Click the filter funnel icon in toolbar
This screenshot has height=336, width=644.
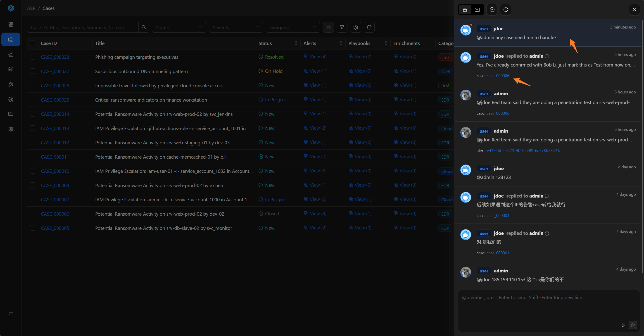point(342,27)
